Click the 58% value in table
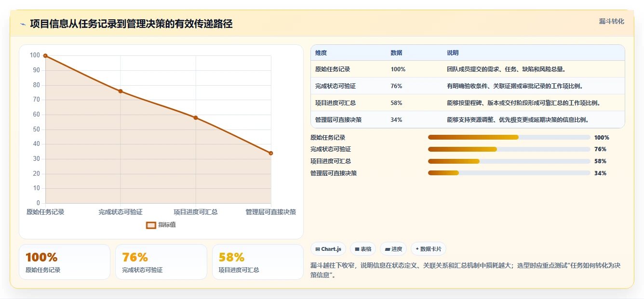 tap(396, 103)
